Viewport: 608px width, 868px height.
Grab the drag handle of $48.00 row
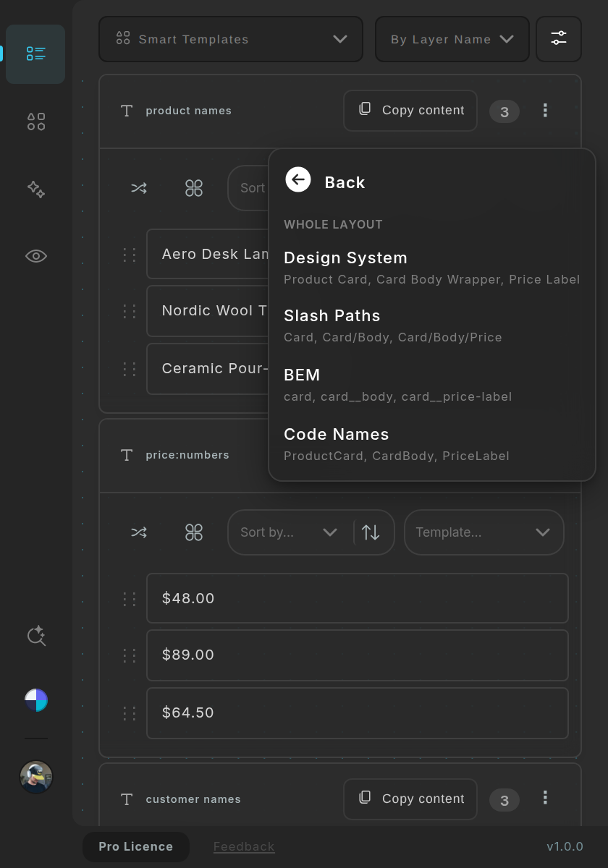130,598
